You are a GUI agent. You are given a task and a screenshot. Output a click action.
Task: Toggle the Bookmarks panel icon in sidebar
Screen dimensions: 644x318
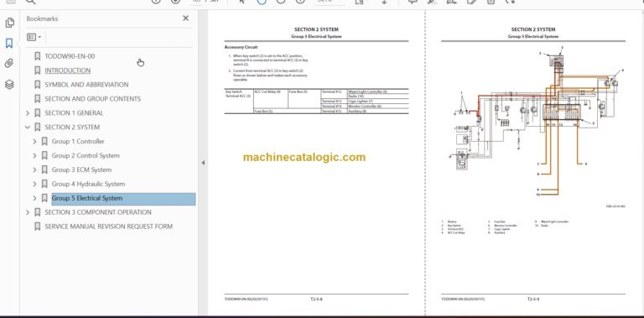click(x=9, y=43)
